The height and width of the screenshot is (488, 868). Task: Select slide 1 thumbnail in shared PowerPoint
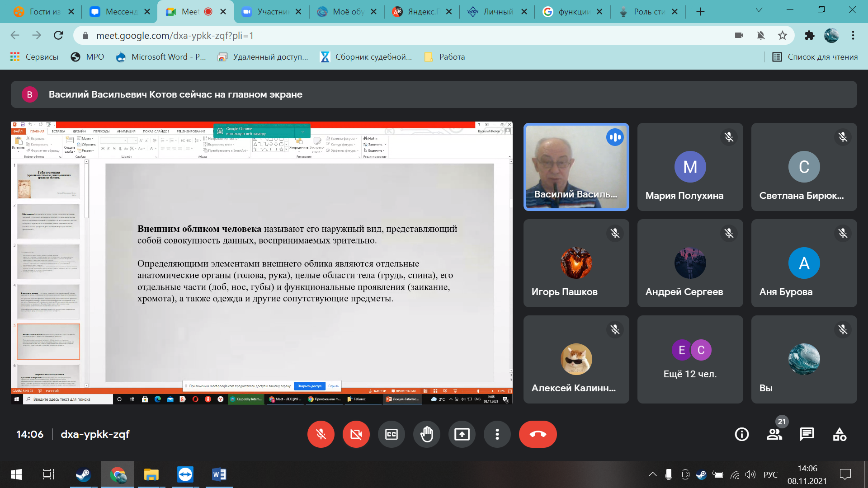tap(48, 181)
